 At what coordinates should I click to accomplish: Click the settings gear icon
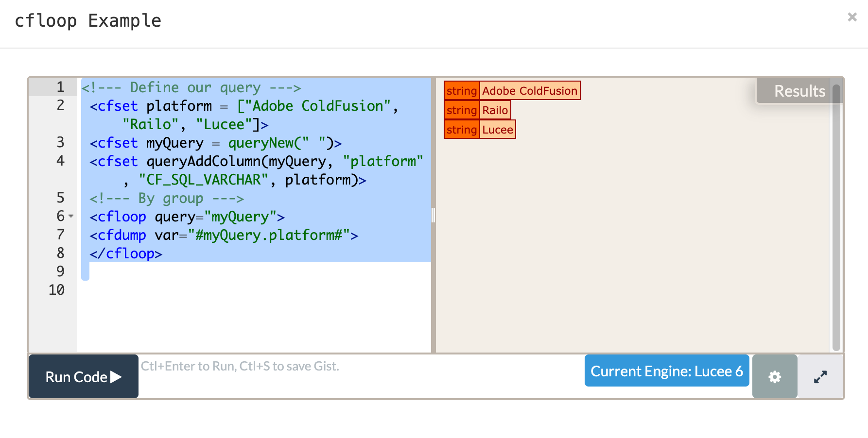coord(774,377)
